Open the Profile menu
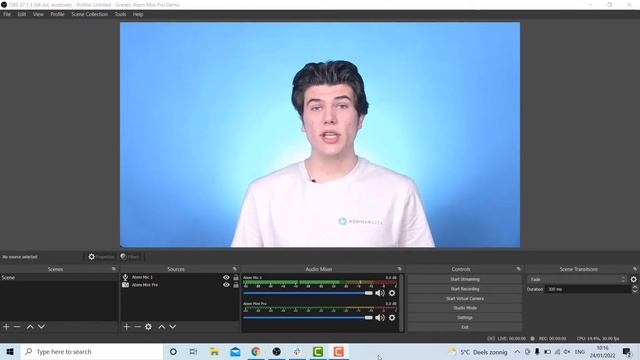 coord(58,14)
